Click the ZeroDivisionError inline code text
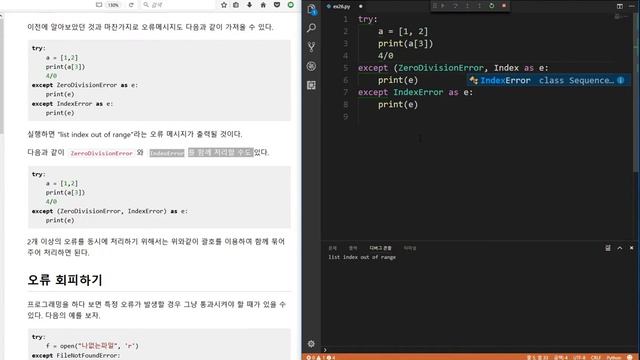This screenshot has width=640, height=360. [101, 153]
